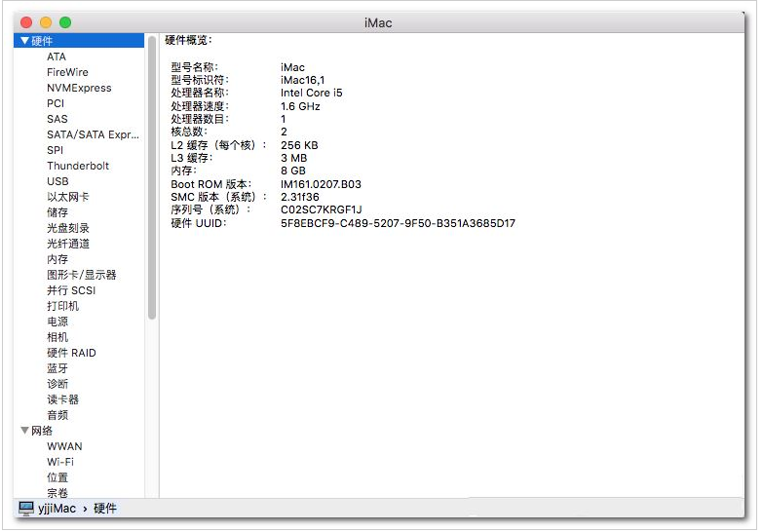Viewport: 763px width, 532px height.
Task: Click the 序列号 value C02SC7KRGF1J
Action: pos(321,209)
